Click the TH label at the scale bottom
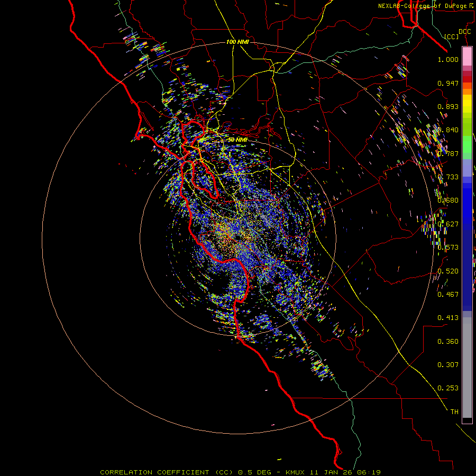The height and width of the screenshot is (476, 476). click(454, 412)
